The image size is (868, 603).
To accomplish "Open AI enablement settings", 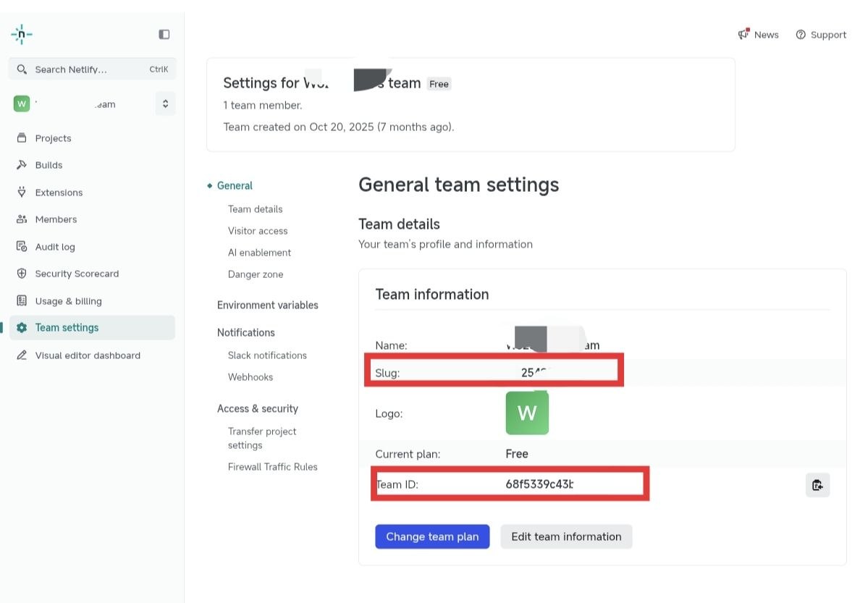I will [x=259, y=253].
